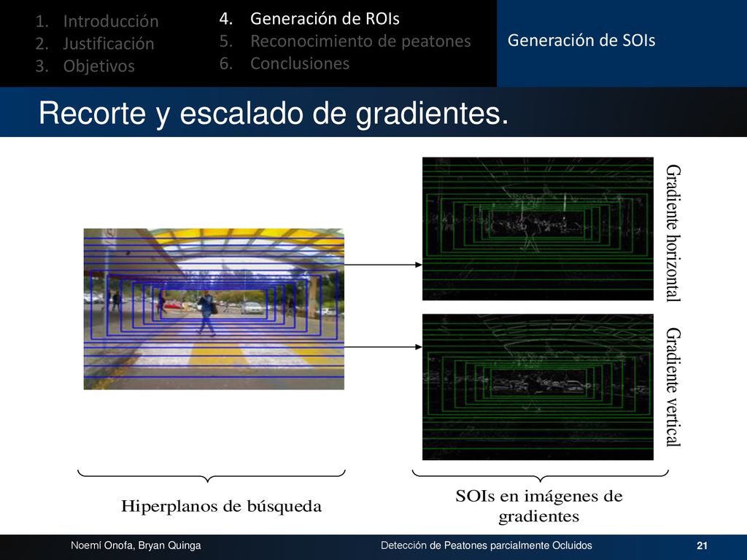
Task: Click footer Detección de Peatones parcialmente Ocluidos
Action: coord(487,545)
